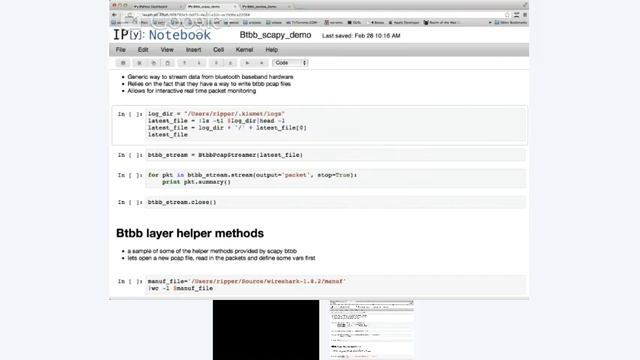Open the black video thumbnail below notebook
Viewport: 640px width, 360px height.
(266, 330)
